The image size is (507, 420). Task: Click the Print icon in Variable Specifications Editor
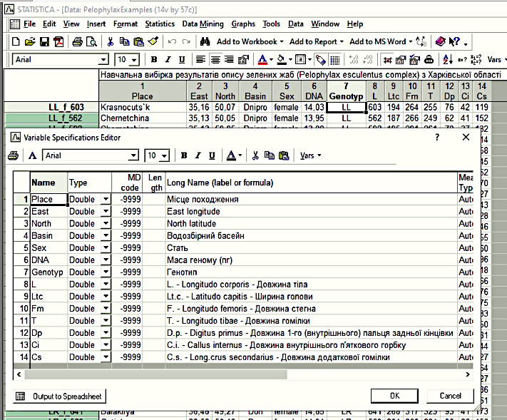click(x=14, y=155)
